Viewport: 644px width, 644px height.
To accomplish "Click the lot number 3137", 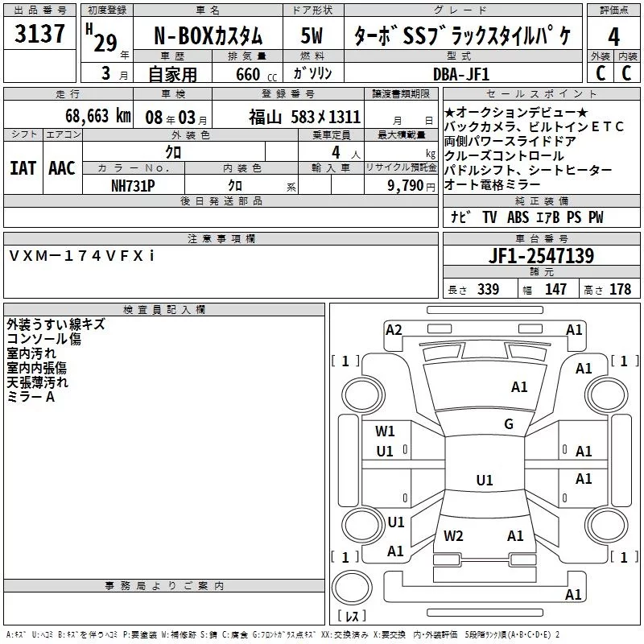I will click(39, 34).
